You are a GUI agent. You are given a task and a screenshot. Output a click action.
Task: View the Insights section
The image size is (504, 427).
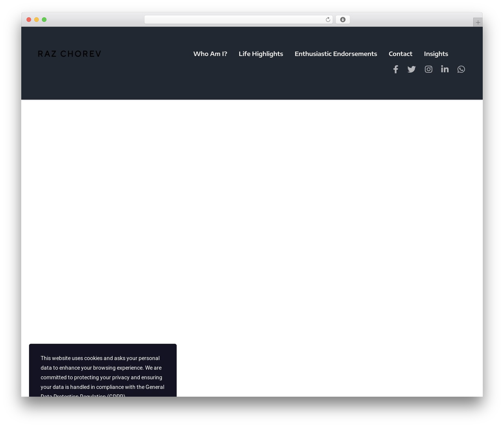coord(436,54)
